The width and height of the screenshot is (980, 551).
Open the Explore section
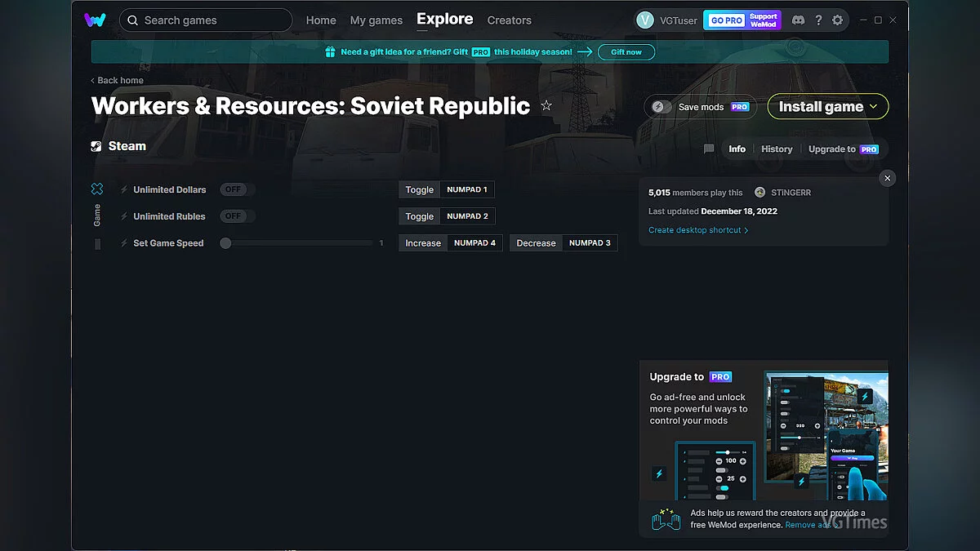444,19
